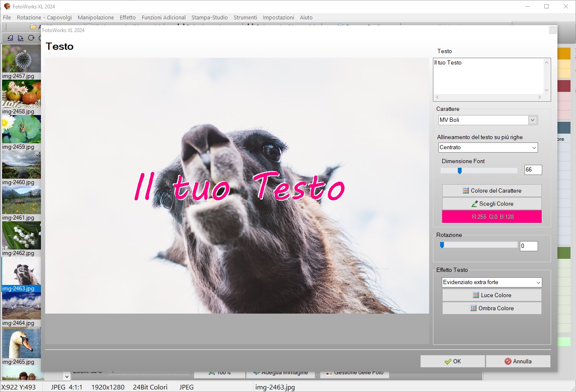Screen dimensions: 576x392
Task: Expand the MV Boli font dropdown
Action: (x=533, y=120)
